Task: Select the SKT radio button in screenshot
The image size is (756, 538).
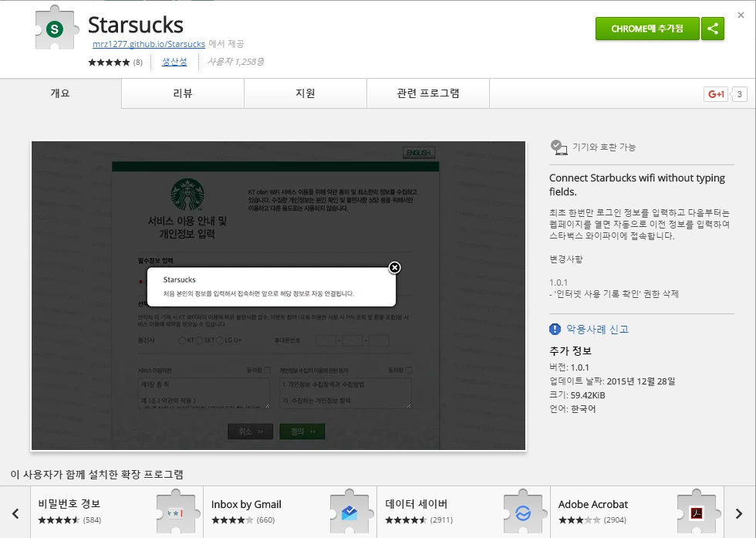Action: (x=199, y=340)
